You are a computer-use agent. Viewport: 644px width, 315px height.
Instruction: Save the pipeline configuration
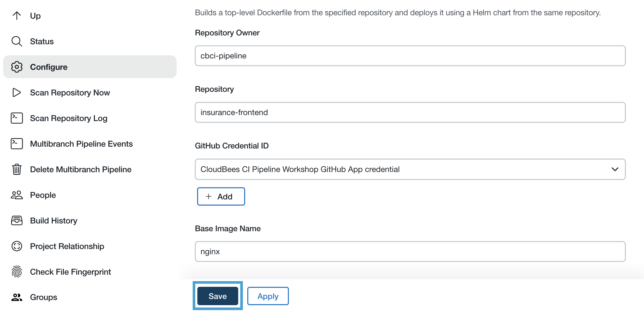point(218,296)
